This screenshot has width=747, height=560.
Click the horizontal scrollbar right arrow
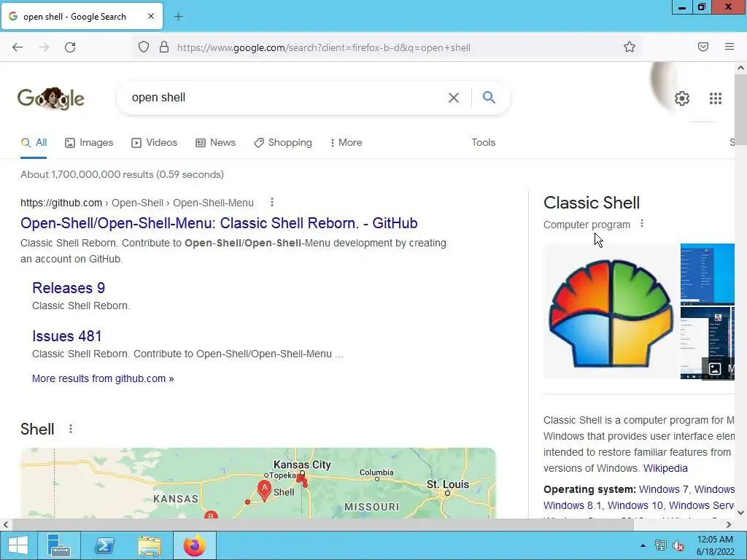(x=729, y=524)
